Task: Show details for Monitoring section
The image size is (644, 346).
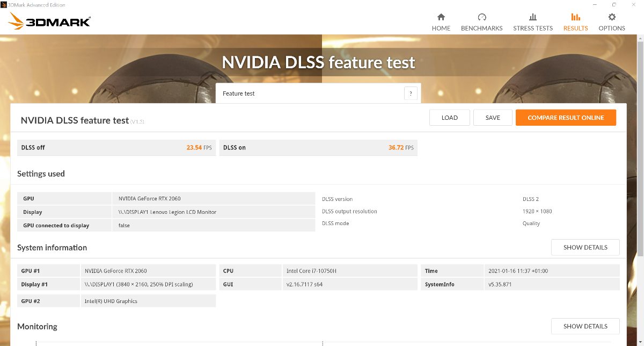Action: 585,326
